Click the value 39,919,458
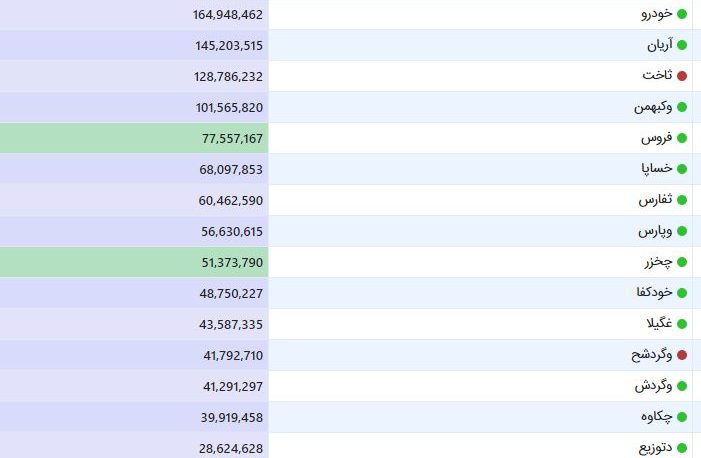This screenshot has height=458, width=701. [x=232, y=417]
